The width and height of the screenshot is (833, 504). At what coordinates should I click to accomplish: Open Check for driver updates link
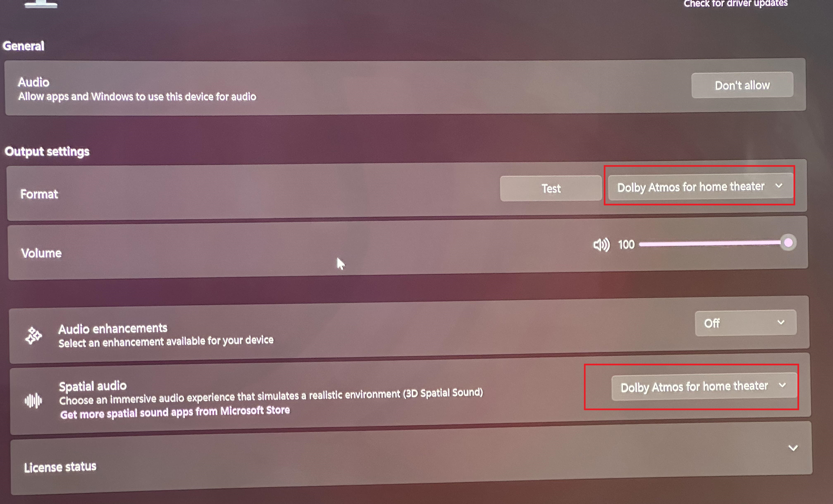[x=736, y=3]
